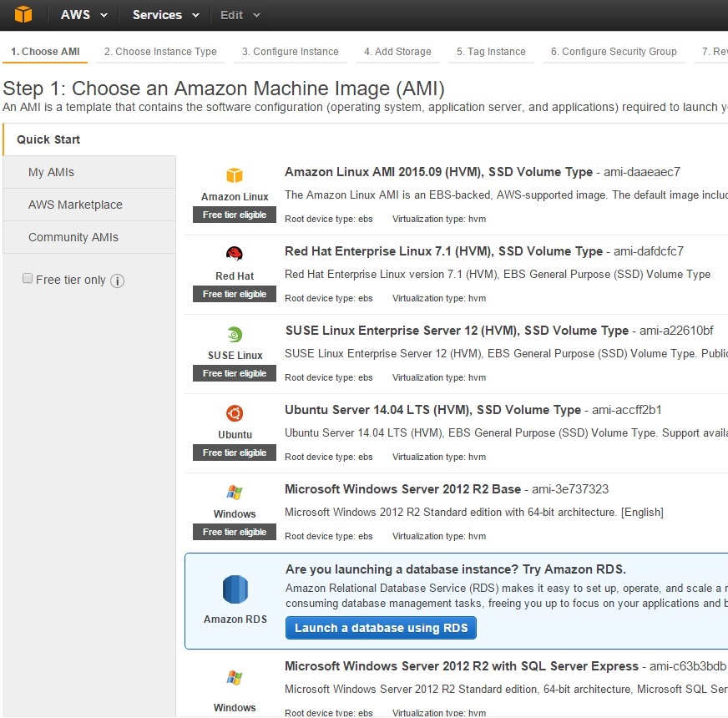728x718 pixels.
Task: Click the Amazon Linux box icon
Action: click(x=235, y=175)
